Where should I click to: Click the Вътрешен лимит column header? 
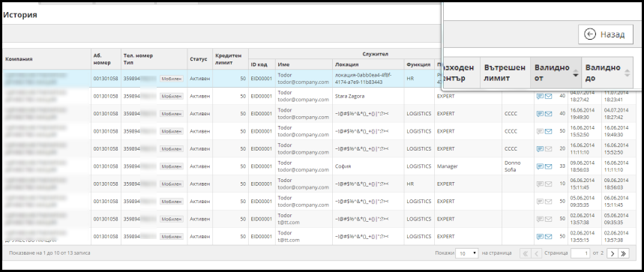tap(505, 73)
